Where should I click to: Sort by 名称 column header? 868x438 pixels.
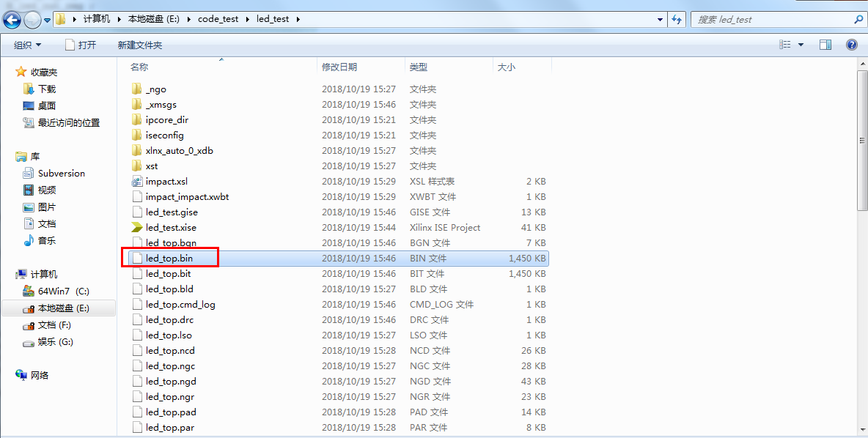tap(139, 67)
